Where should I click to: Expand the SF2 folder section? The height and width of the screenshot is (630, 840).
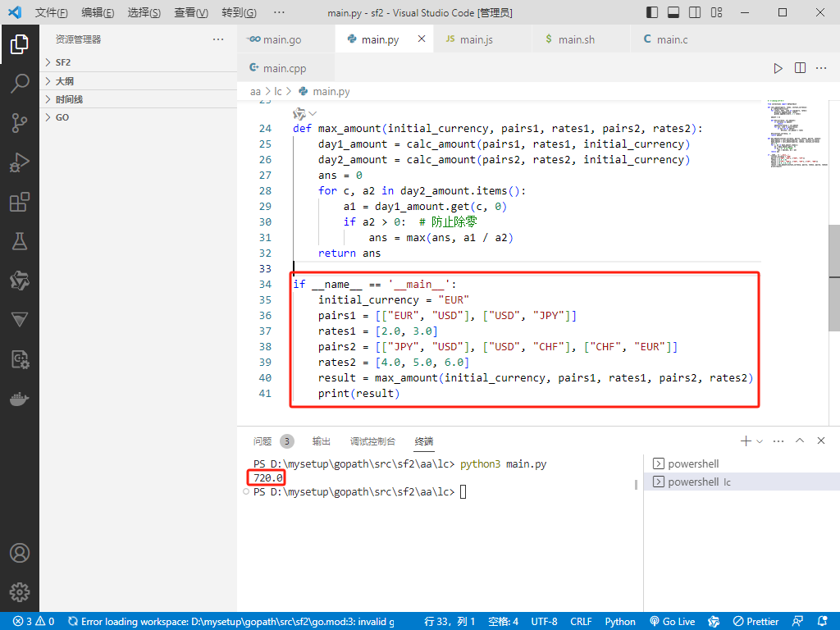138,62
